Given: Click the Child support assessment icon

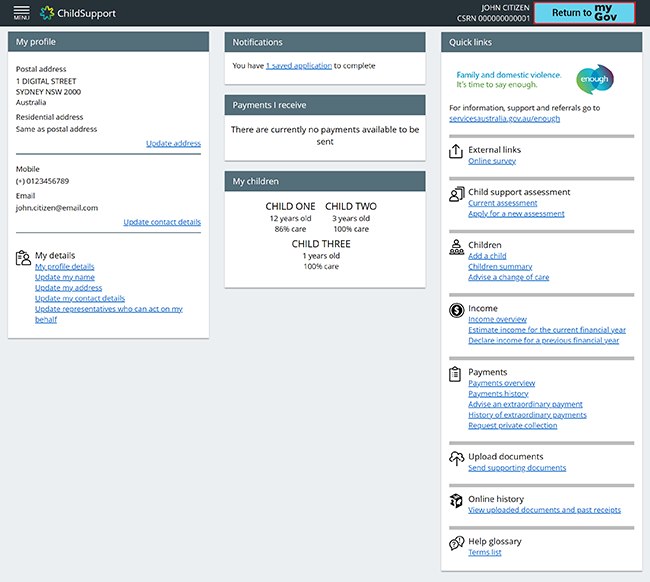Looking at the screenshot, I should (x=456, y=193).
